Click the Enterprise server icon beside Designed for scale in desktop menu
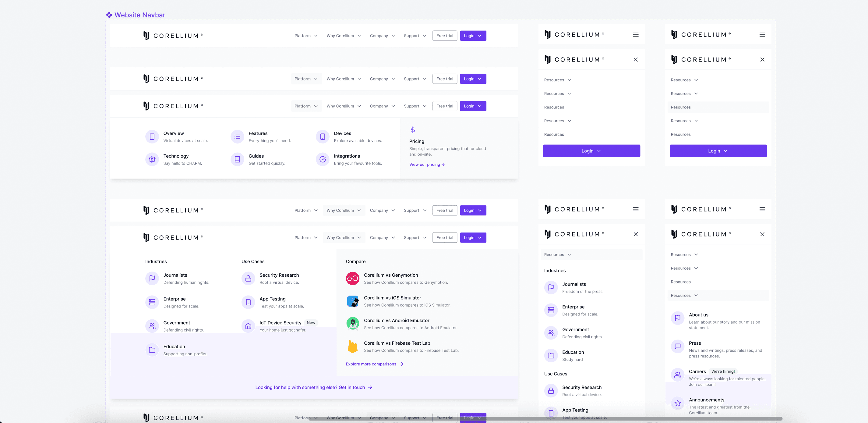 (152, 302)
